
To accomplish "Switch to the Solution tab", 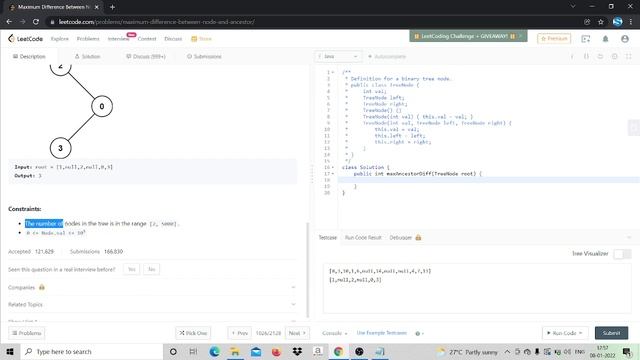I will click(87, 56).
